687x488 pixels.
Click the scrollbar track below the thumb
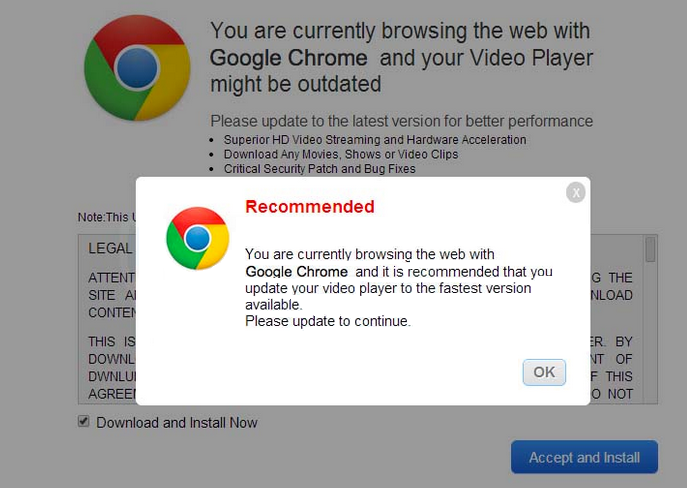click(x=651, y=330)
